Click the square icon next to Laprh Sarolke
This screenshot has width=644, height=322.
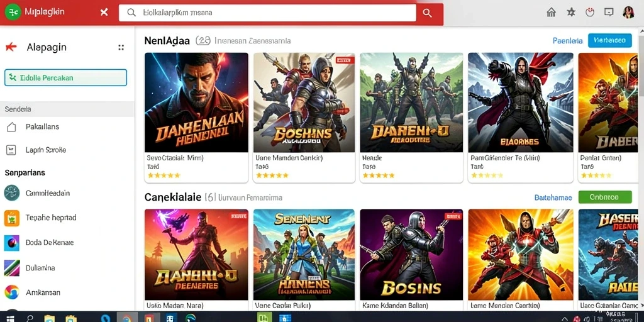(11, 150)
